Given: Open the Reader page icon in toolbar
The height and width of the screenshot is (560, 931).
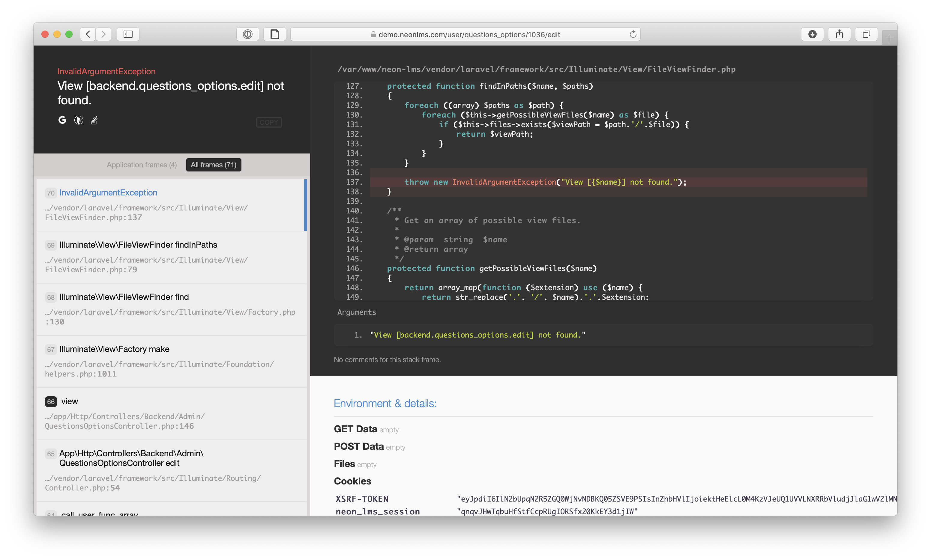Looking at the screenshot, I should [274, 34].
